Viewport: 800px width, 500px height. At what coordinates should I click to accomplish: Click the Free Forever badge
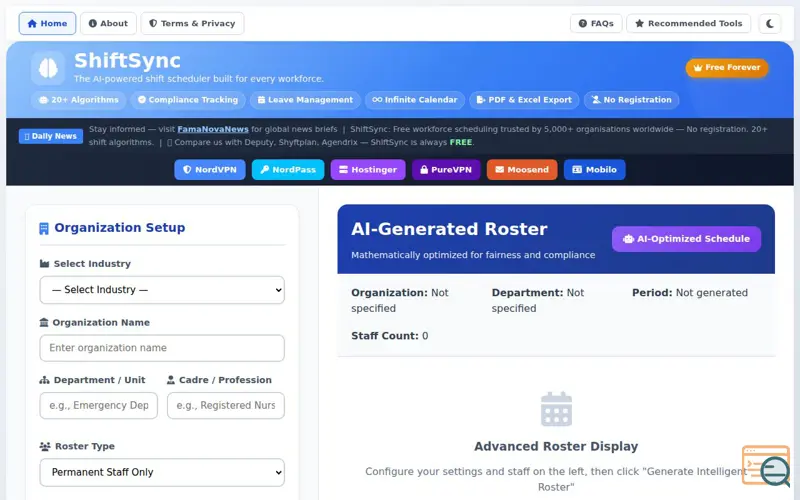pyautogui.click(x=727, y=67)
